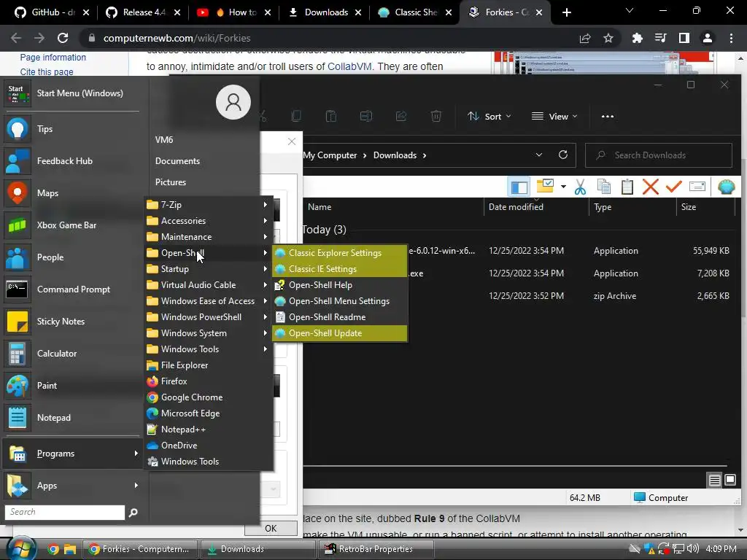
Task: Open Notepad from Start menu
Action: point(72,418)
